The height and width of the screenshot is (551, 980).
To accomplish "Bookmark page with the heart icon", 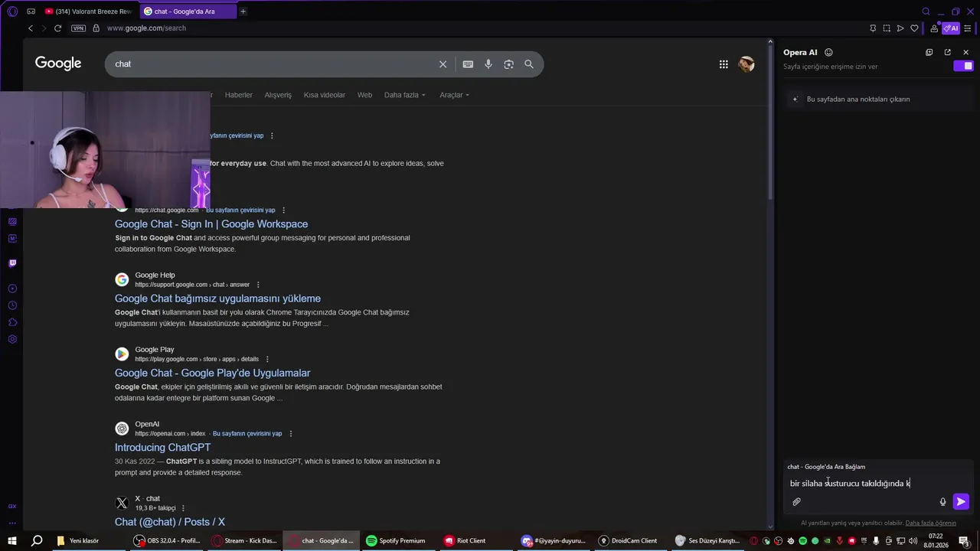I will coord(914,28).
